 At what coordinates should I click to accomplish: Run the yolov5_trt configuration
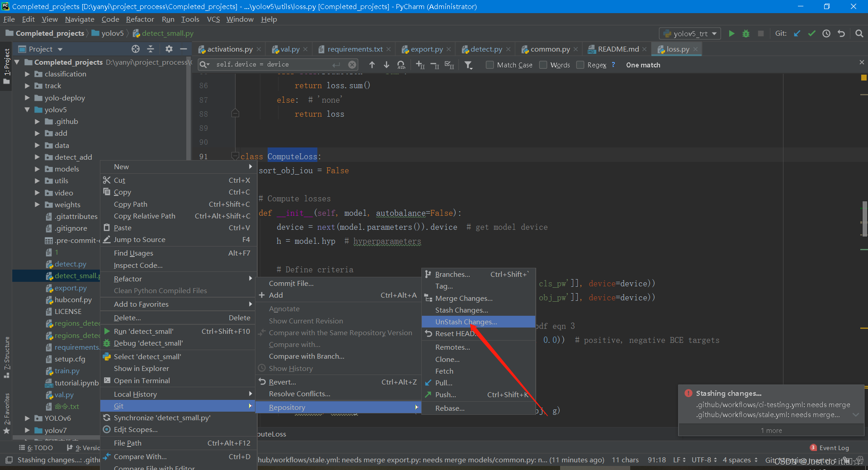[x=731, y=33]
